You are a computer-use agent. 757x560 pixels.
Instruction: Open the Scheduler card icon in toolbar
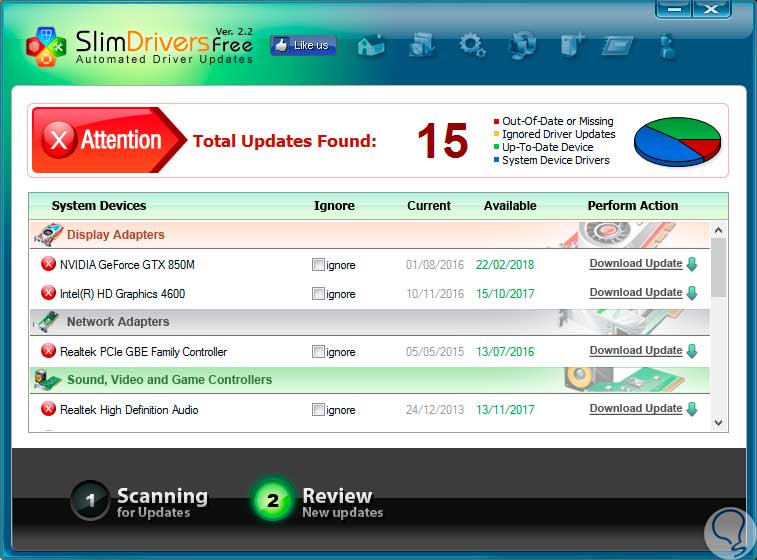click(617, 46)
